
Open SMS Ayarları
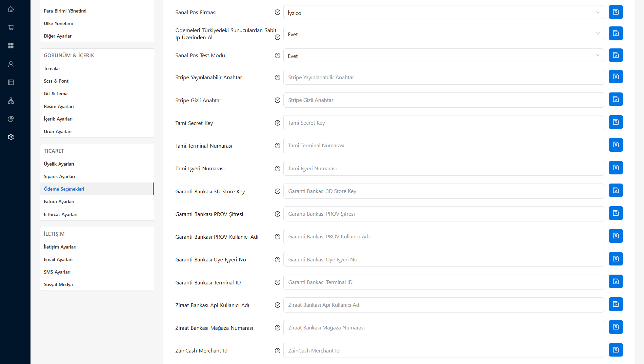pyautogui.click(x=57, y=272)
